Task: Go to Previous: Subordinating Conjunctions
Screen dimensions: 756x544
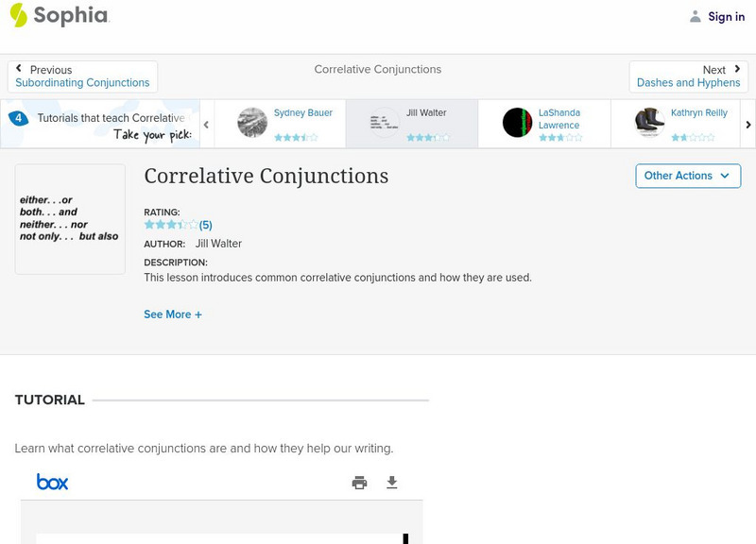Action: pos(82,76)
